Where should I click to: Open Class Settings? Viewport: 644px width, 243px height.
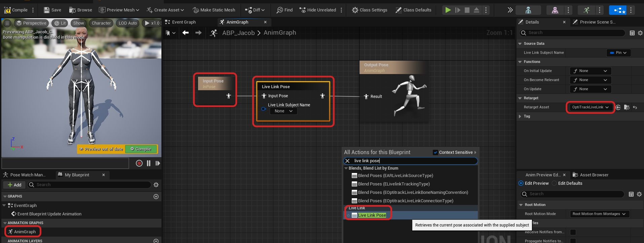(369, 10)
